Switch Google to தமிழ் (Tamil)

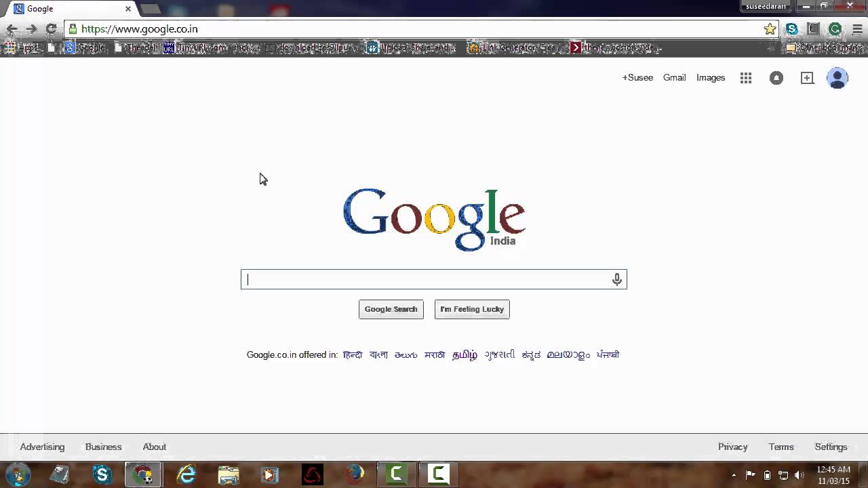click(x=465, y=354)
